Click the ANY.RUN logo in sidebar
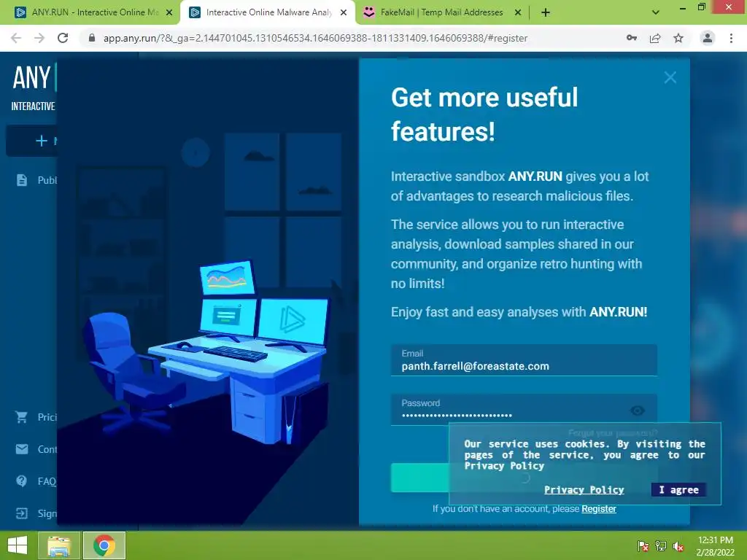This screenshot has height=560, width=747. 34,77
